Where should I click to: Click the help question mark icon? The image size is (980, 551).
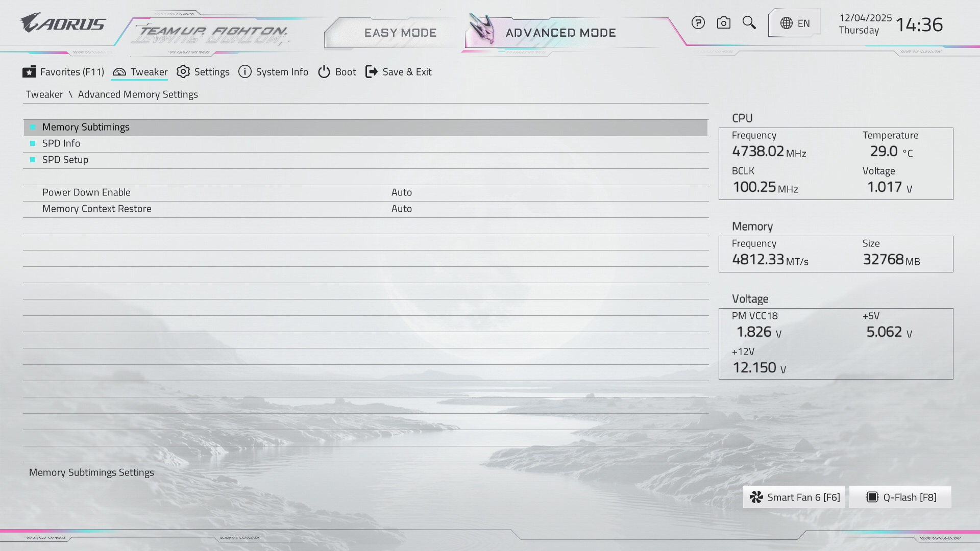698,23
